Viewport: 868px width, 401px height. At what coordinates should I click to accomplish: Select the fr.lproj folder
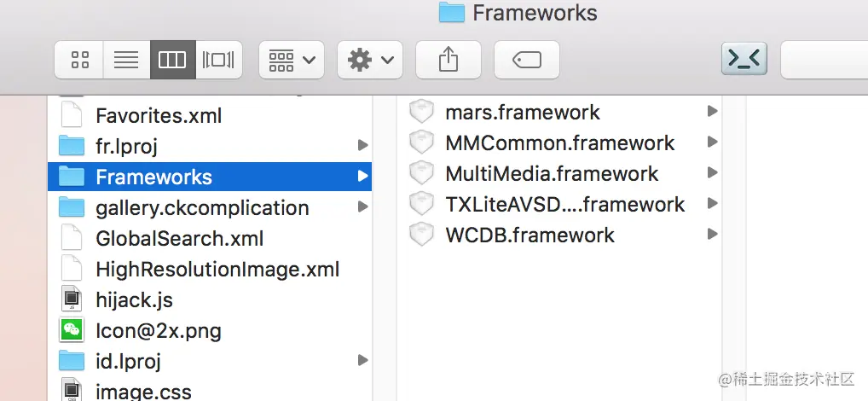[x=210, y=146]
